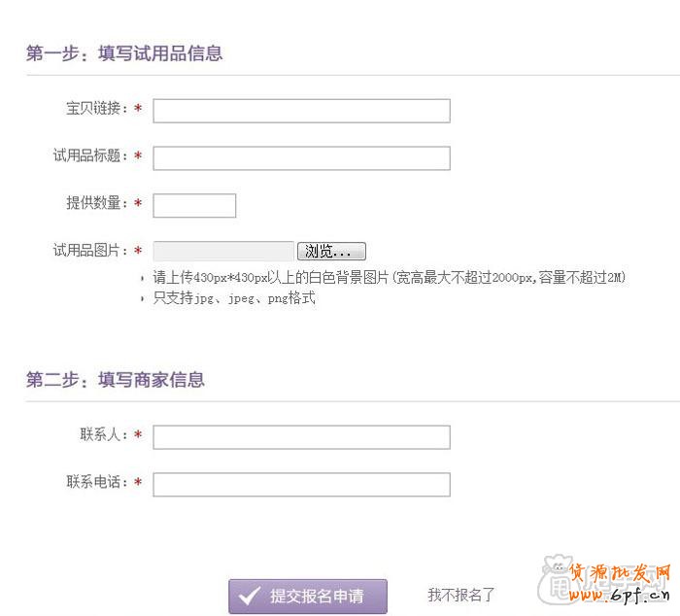Click the 宝贝链接 label text
The image size is (680, 616).
click(97, 109)
